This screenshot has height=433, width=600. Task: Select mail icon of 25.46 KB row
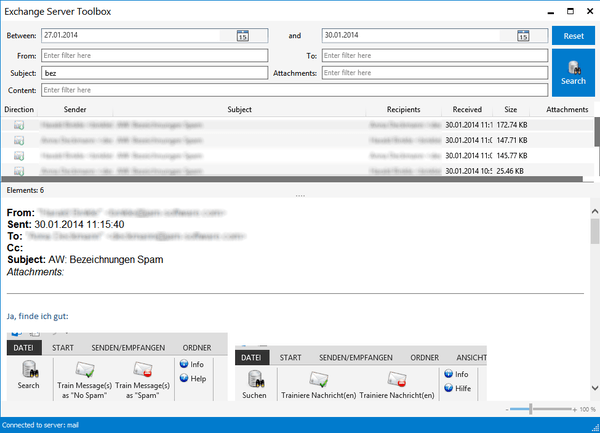(19, 171)
